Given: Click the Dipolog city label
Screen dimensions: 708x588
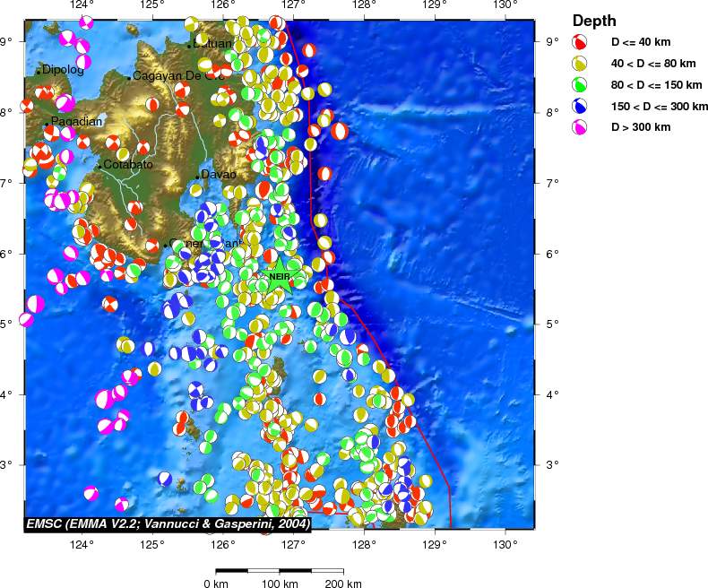Looking at the screenshot, I should coord(63,69).
